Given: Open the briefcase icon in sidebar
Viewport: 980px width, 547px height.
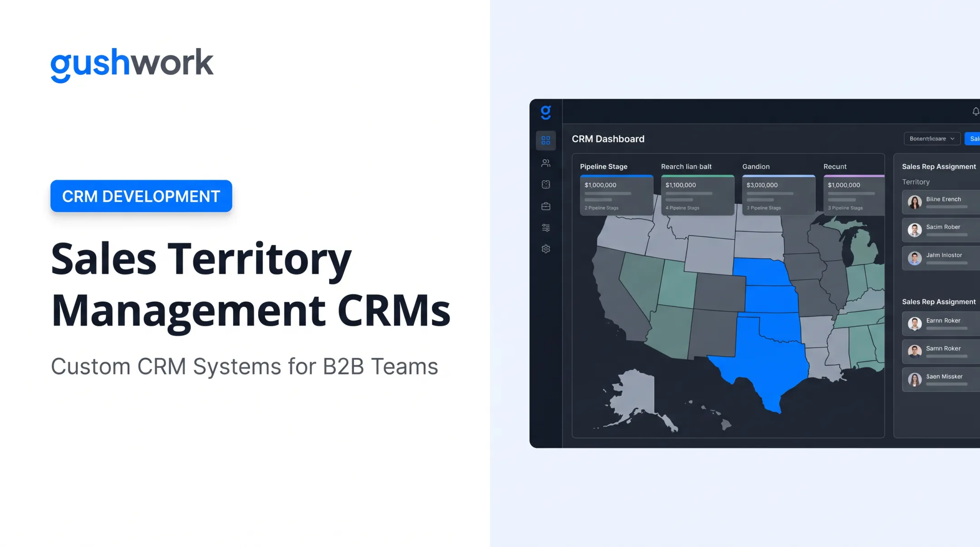Looking at the screenshot, I should pyautogui.click(x=546, y=206).
